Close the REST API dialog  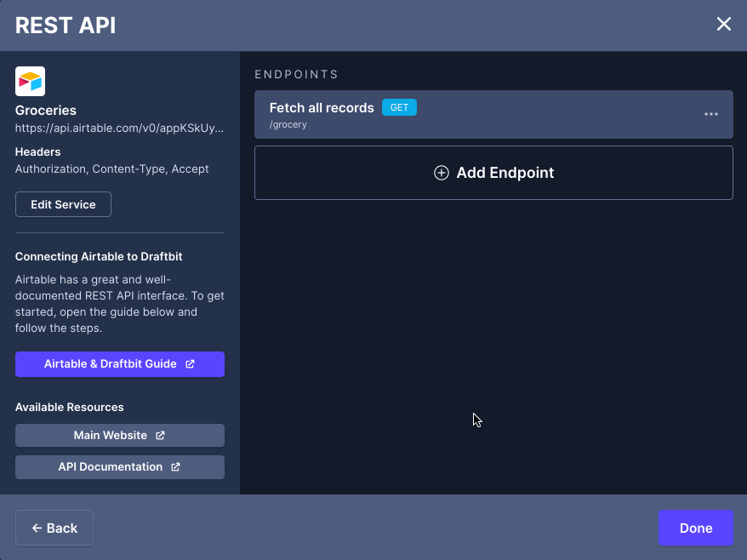724,24
